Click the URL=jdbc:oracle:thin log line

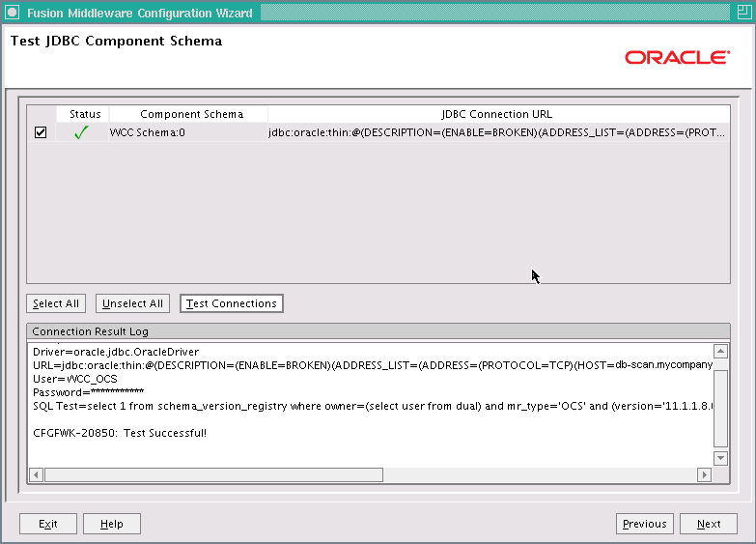[x=373, y=365]
